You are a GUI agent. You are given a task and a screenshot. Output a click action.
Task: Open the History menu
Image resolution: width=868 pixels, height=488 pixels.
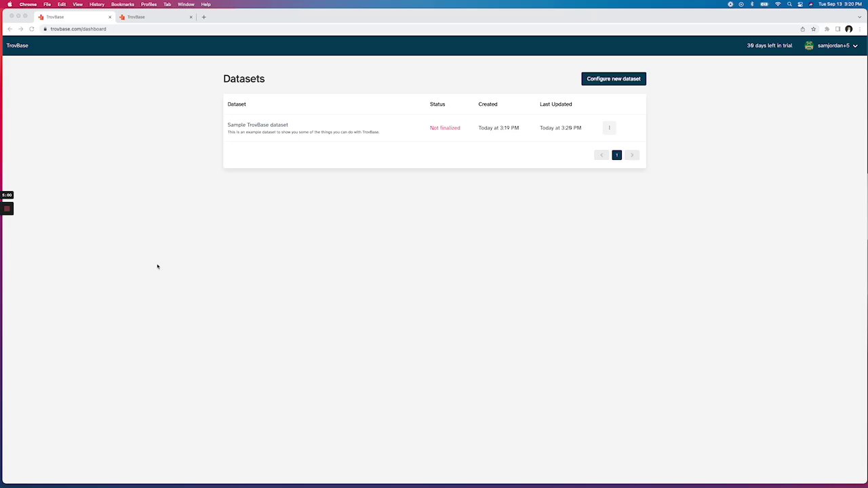(x=97, y=4)
